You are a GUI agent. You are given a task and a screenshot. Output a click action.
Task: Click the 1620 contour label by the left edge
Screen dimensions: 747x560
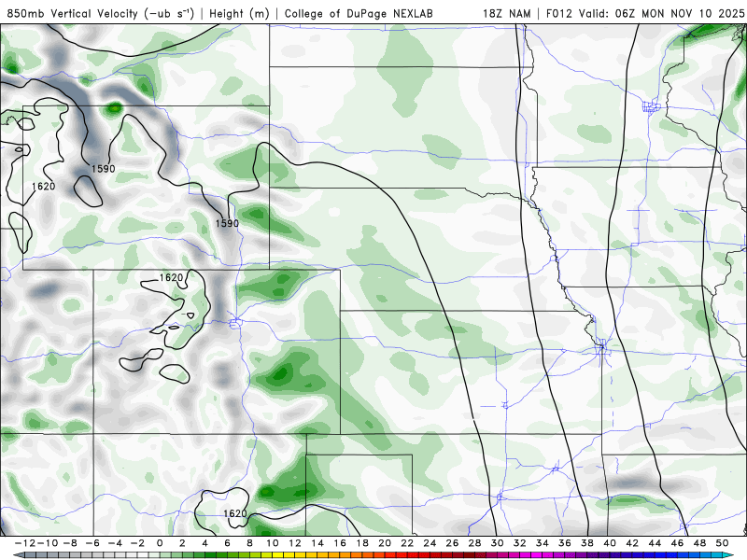[x=43, y=186]
